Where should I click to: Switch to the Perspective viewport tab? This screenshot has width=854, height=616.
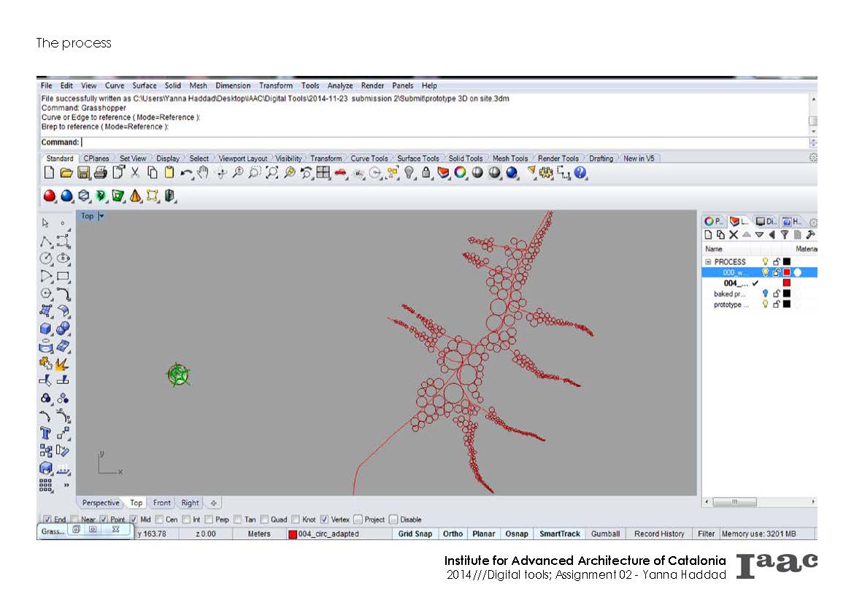pyautogui.click(x=100, y=503)
